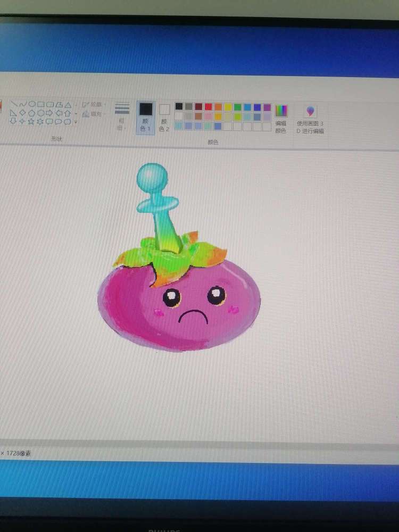Image resolution: width=399 pixels, height=532 pixels.
Task: Choose the purple swatch in palette
Action: 267,107
